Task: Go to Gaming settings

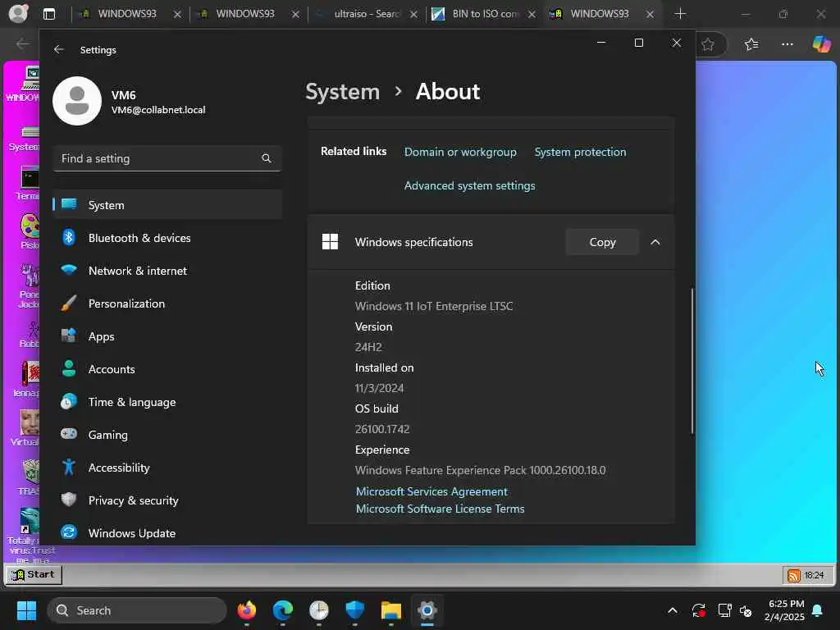Action: pos(167,435)
